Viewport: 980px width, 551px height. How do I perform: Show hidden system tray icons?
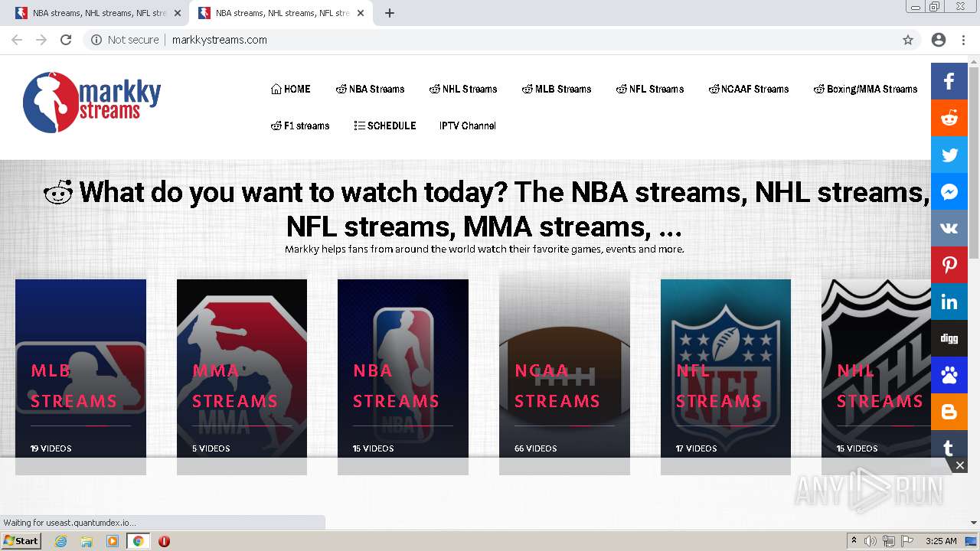tap(854, 541)
